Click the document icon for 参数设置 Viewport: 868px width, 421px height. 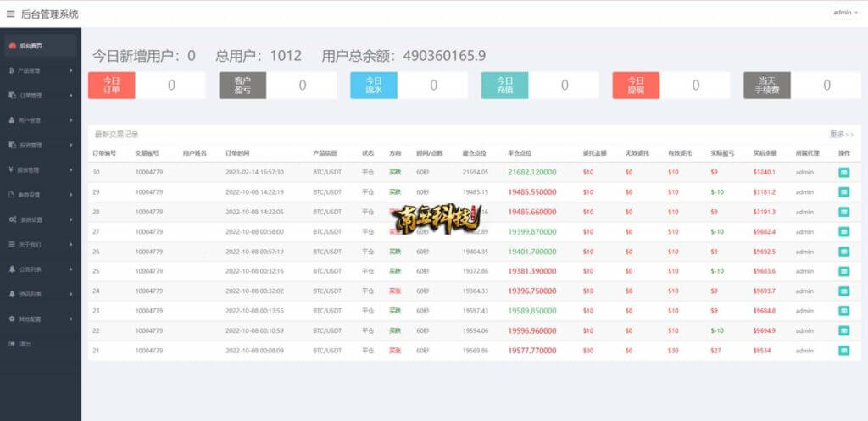click(x=12, y=195)
